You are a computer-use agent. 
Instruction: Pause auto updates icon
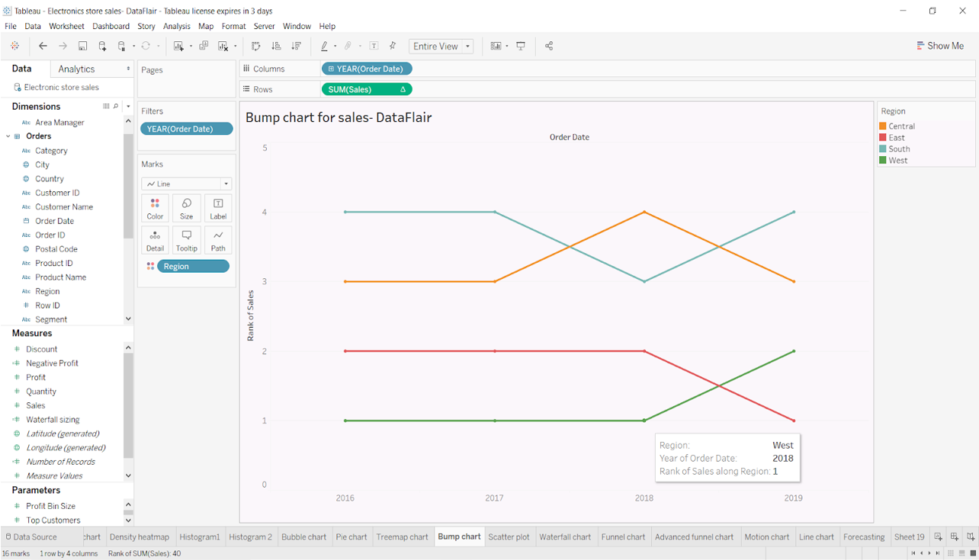click(121, 46)
